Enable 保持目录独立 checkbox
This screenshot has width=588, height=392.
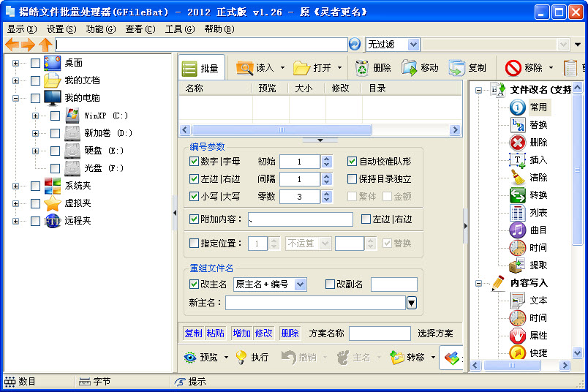point(352,179)
